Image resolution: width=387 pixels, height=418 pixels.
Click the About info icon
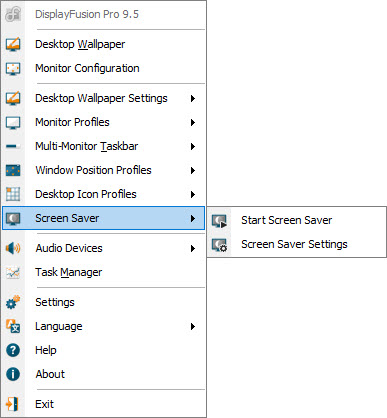pos(13,374)
